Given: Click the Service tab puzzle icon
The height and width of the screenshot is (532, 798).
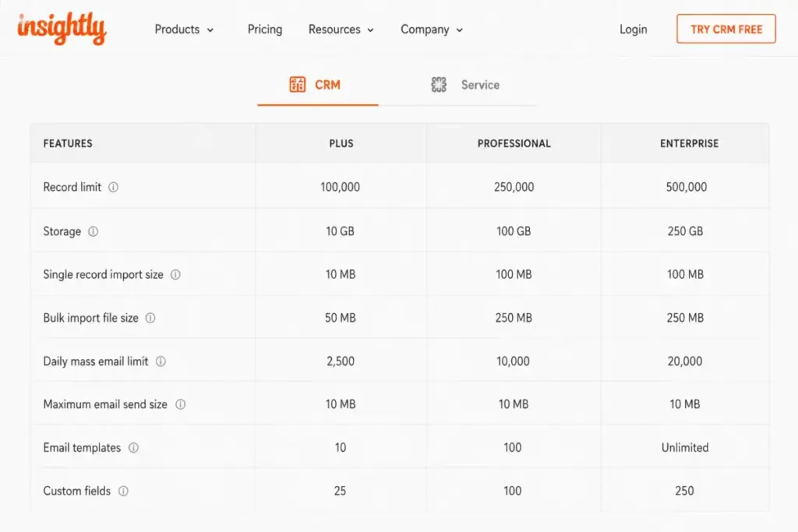Looking at the screenshot, I should click(x=439, y=84).
